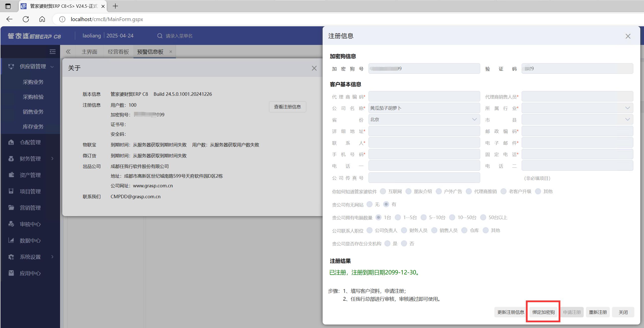Click 营销管理 folder icon
The height and width of the screenshot is (328, 644).
11,208
